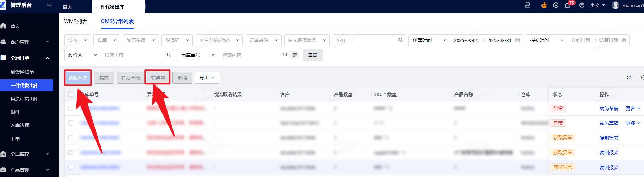Click the zhangsan1 user avatar

point(615,5)
